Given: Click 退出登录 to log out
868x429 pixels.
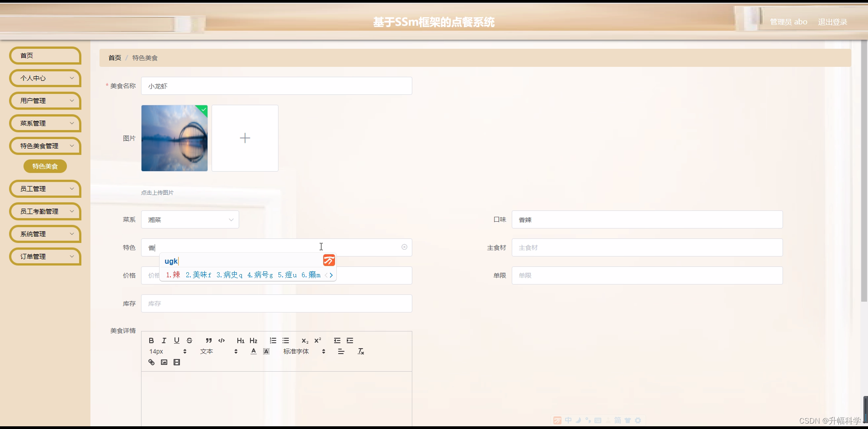Looking at the screenshot, I should [832, 21].
